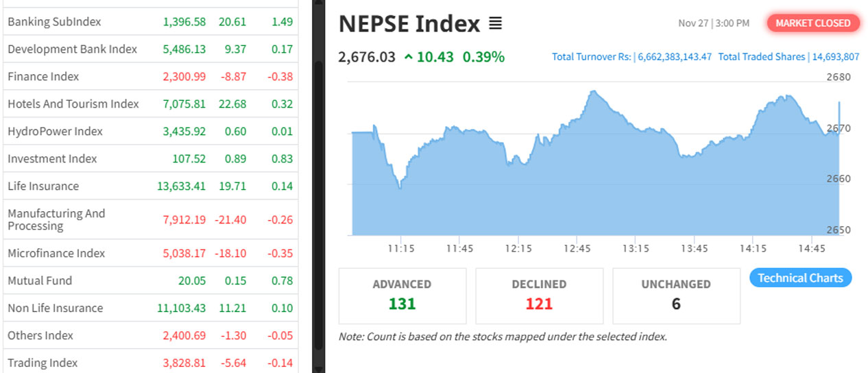Open the Technical Charts button
This screenshot has width=868, height=373.
coord(800,278)
